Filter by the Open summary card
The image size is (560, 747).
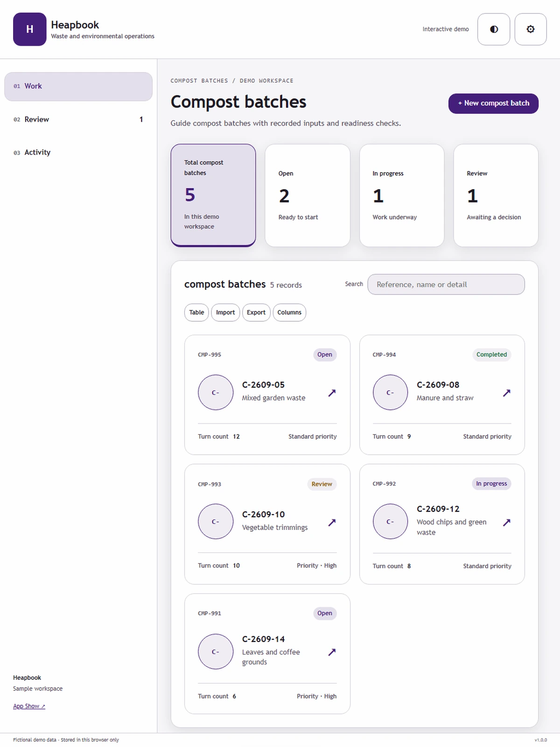click(x=308, y=195)
